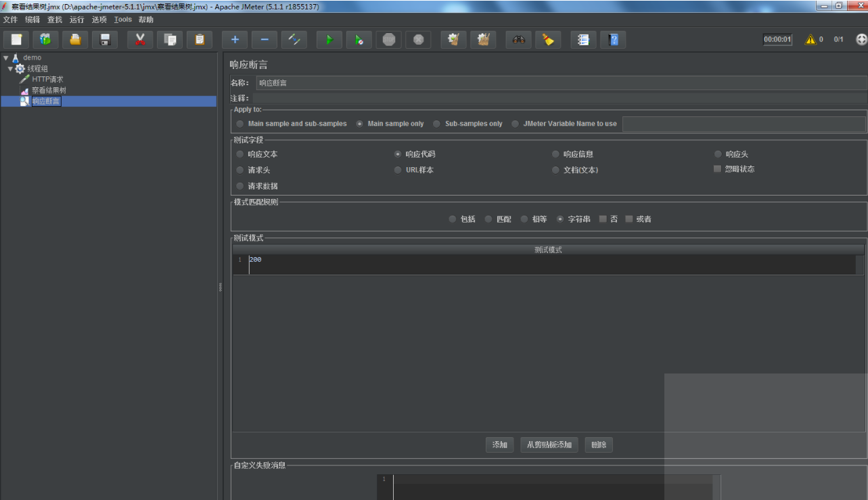The height and width of the screenshot is (500, 868).
Task: Clear all results with double broom icon
Action: point(484,39)
